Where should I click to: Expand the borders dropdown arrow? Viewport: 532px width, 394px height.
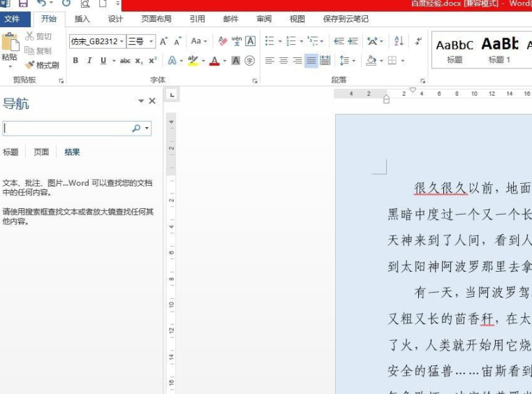[403, 61]
